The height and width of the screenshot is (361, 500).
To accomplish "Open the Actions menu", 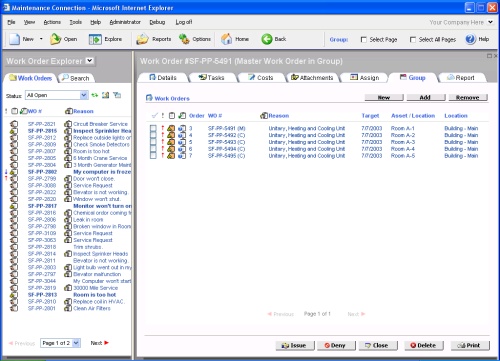I will (52, 22).
